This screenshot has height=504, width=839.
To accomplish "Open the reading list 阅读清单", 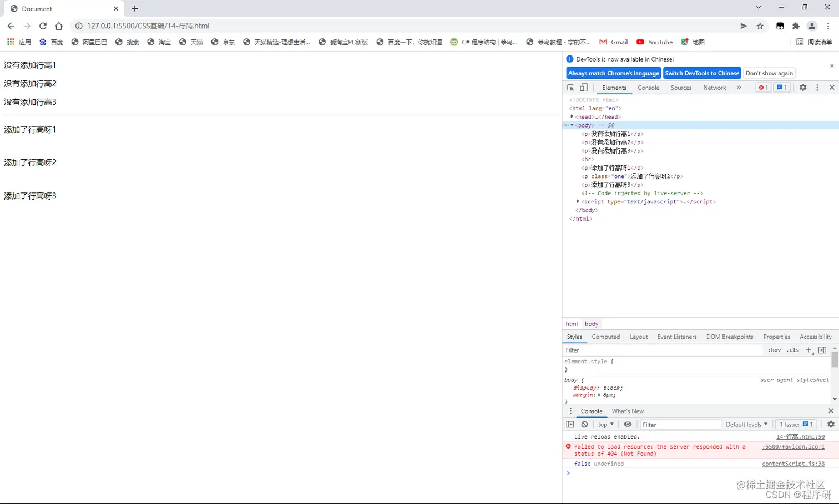I will (x=814, y=42).
